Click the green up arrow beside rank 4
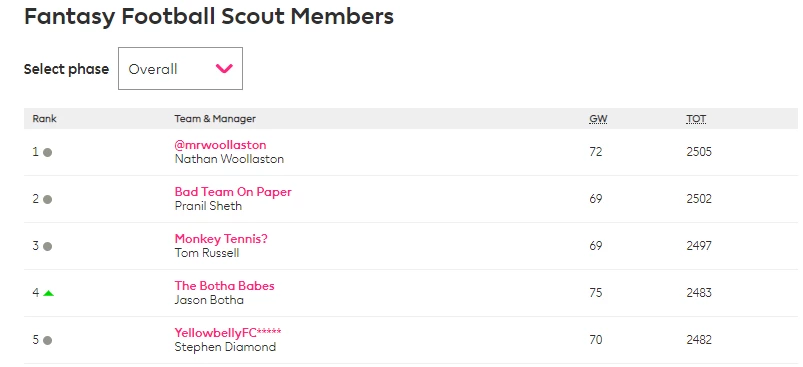 [x=49, y=293]
